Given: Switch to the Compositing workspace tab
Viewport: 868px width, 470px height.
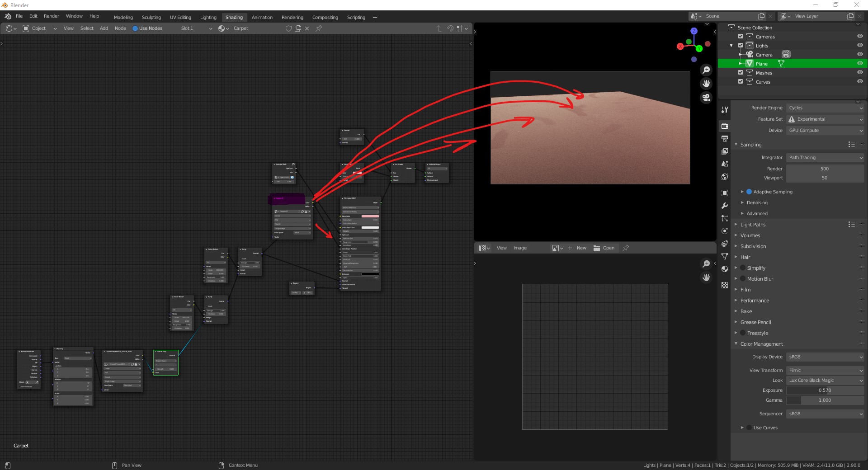Looking at the screenshot, I should (x=325, y=18).
